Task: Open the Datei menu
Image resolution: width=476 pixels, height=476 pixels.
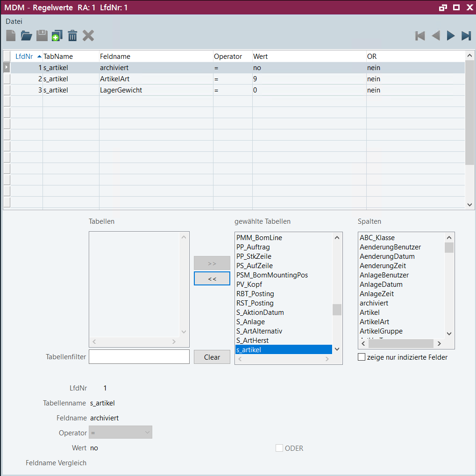Action: point(14,21)
